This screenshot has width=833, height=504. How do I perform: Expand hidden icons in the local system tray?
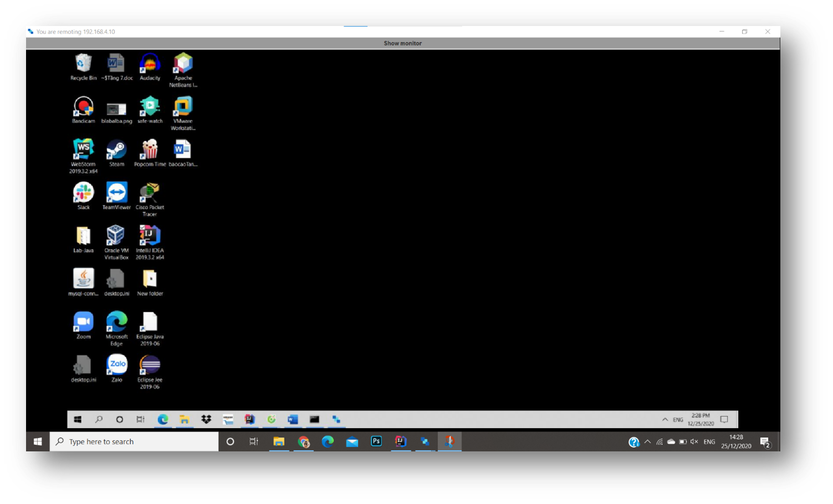click(x=647, y=441)
